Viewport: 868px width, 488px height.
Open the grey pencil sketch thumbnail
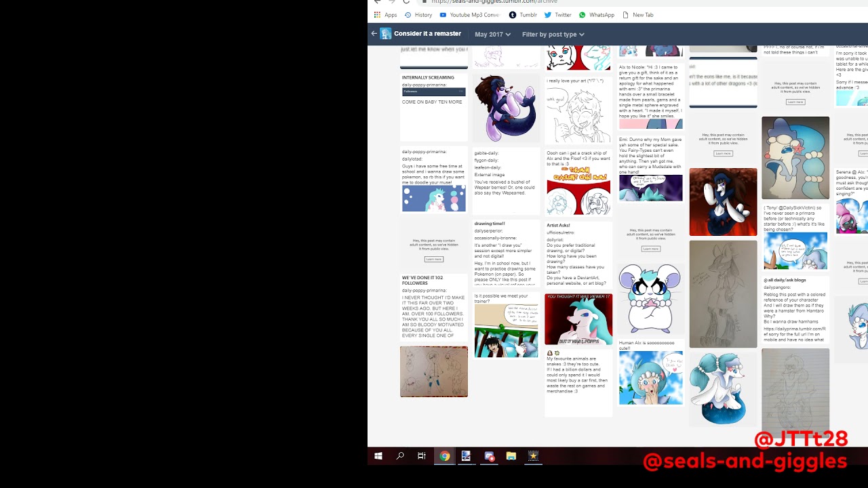(723, 294)
